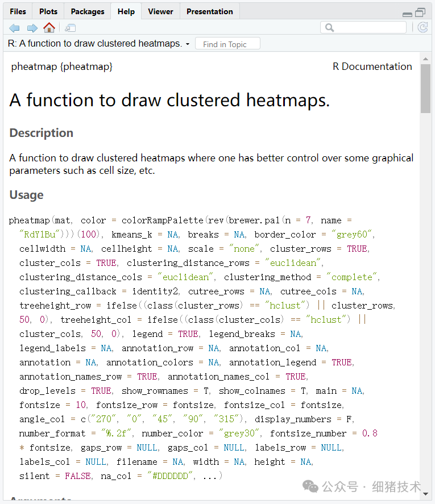The image size is (435, 504).
Task: Expand the help topic title dropdown
Action: coord(188,44)
